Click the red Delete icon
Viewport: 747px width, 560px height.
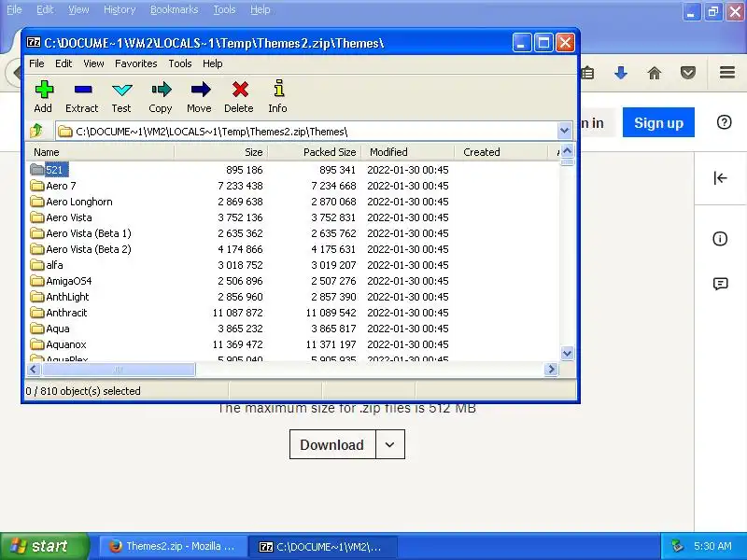[x=240, y=90]
